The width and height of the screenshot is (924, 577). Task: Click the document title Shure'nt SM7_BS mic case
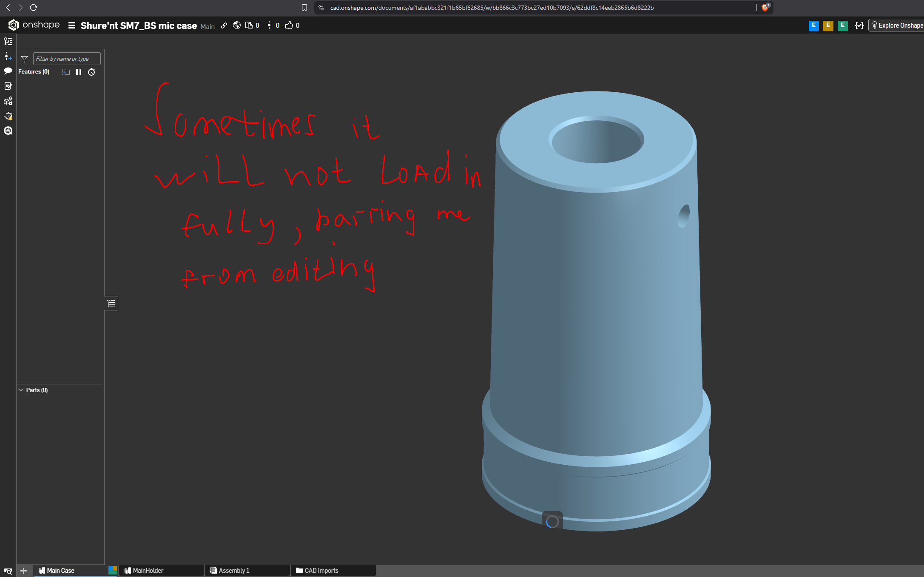point(139,26)
